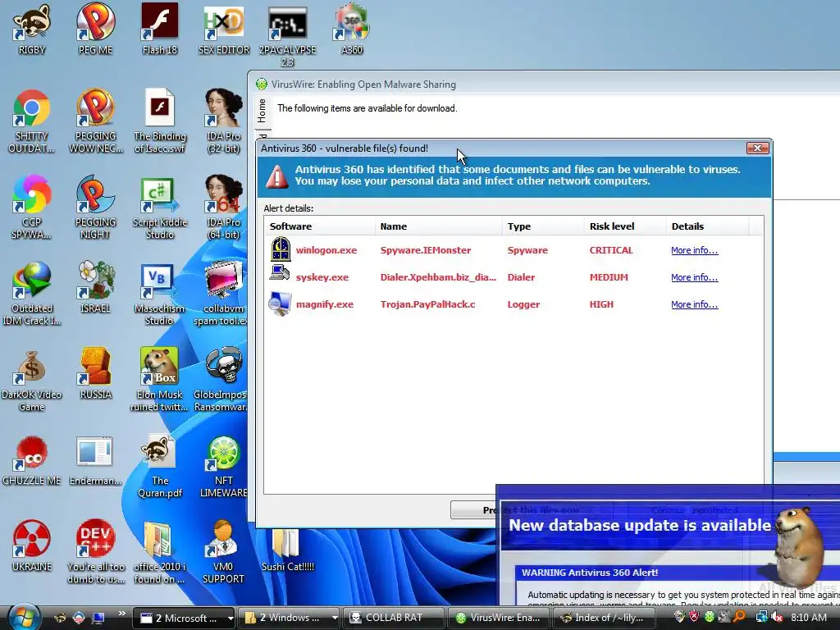Image resolution: width=840 pixels, height=630 pixels.
Task: Open More info for syskey.exe
Action: point(694,277)
